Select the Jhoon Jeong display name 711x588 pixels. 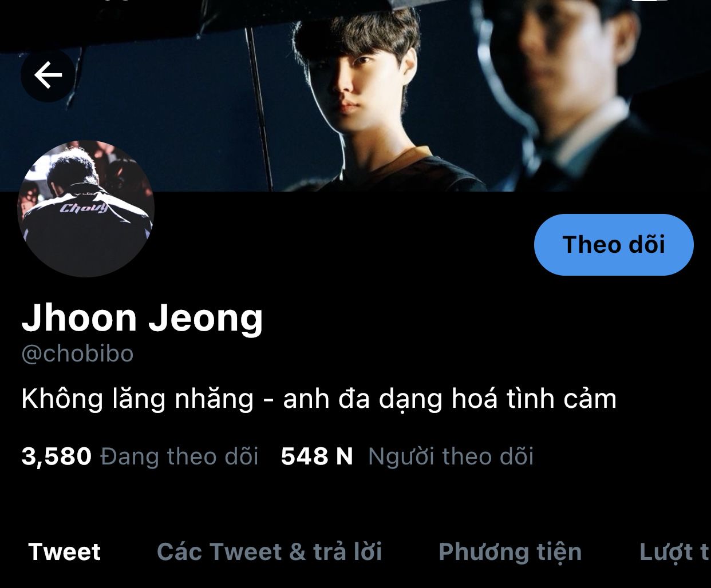coord(142,318)
